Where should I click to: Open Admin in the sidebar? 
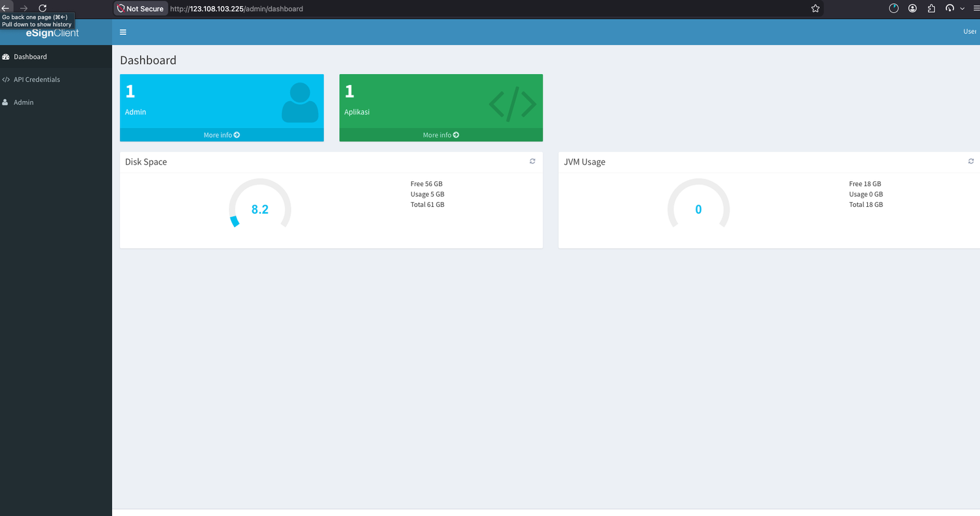56,102
